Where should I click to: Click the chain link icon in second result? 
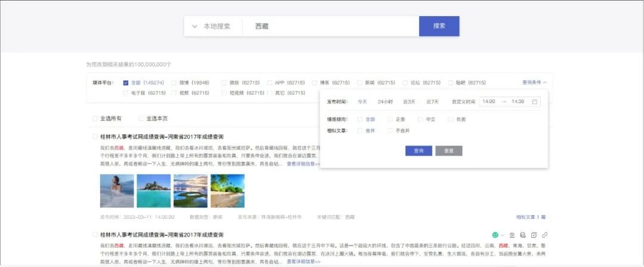(x=544, y=235)
